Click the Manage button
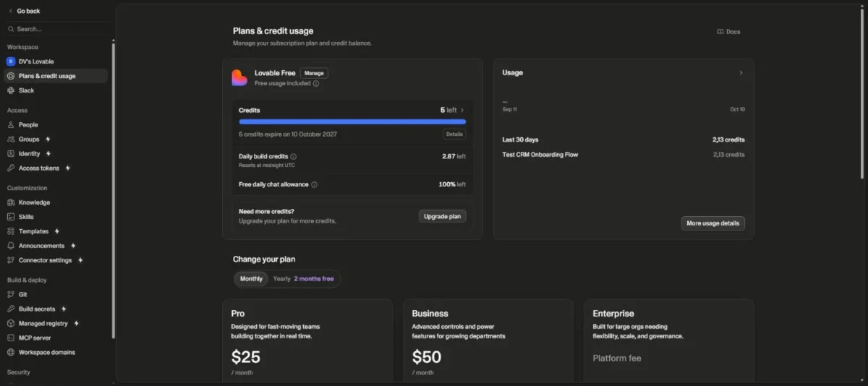 [x=314, y=73]
